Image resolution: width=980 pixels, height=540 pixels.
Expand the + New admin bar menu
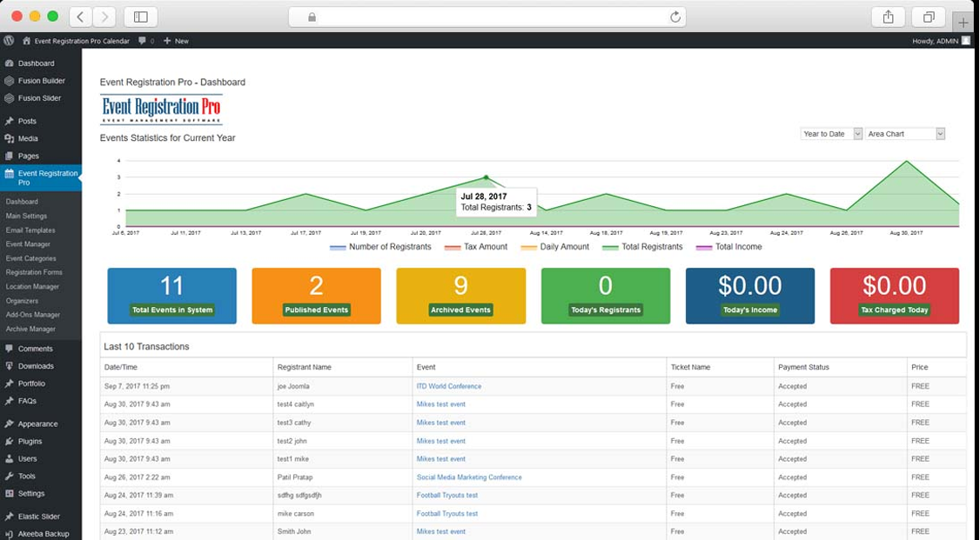click(177, 41)
